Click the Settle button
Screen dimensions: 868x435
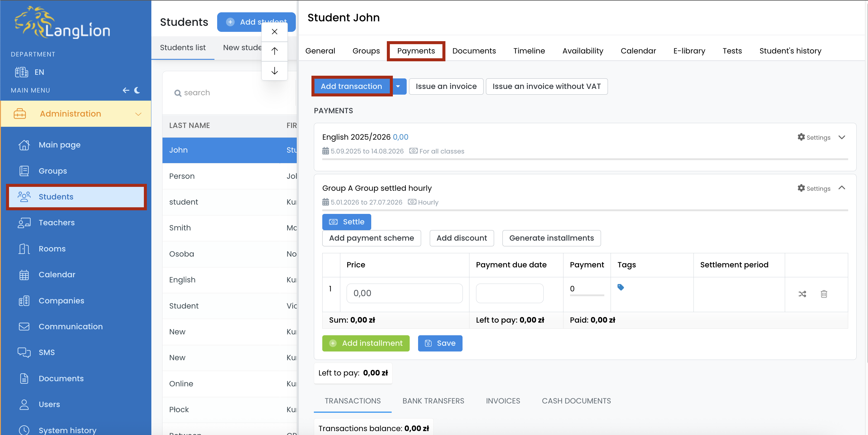coord(346,222)
